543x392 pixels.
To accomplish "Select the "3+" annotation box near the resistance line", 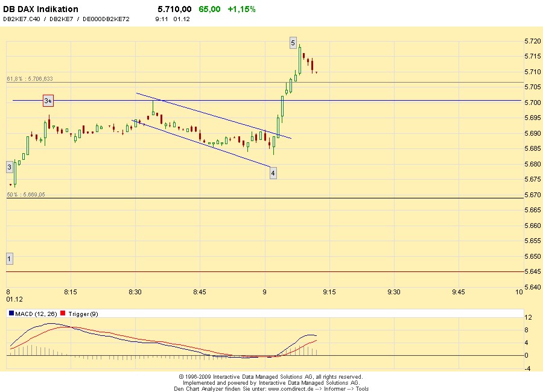I will click(47, 100).
